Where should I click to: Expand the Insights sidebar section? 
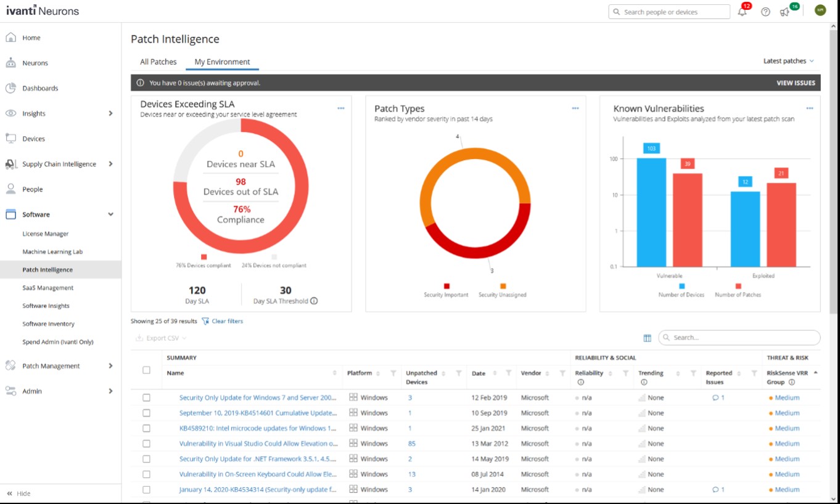click(x=110, y=113)
